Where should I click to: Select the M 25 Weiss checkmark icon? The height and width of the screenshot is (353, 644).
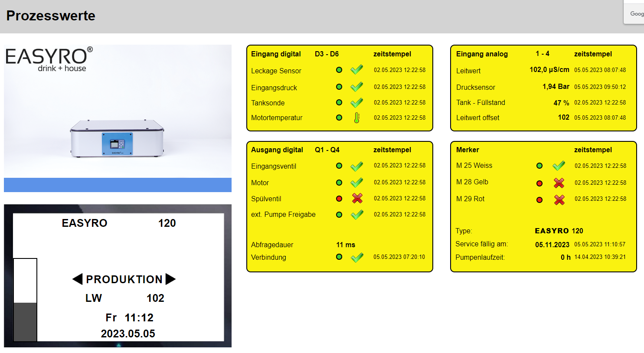[559, 166]
